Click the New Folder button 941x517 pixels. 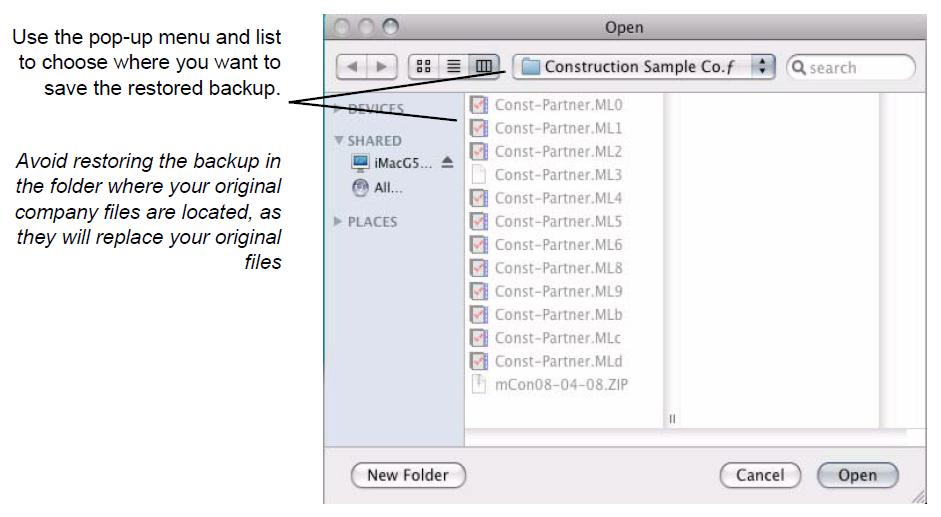[x=408, y=475]
